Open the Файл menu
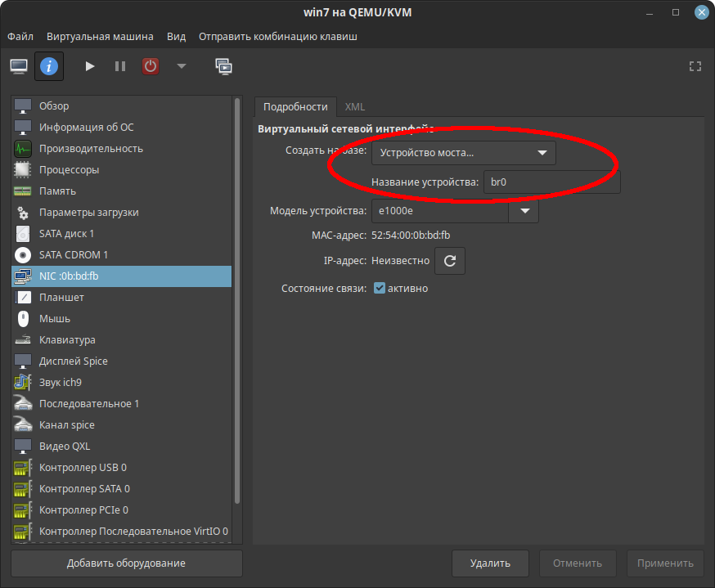The image size is (715, 588). [x=20, y=37]
